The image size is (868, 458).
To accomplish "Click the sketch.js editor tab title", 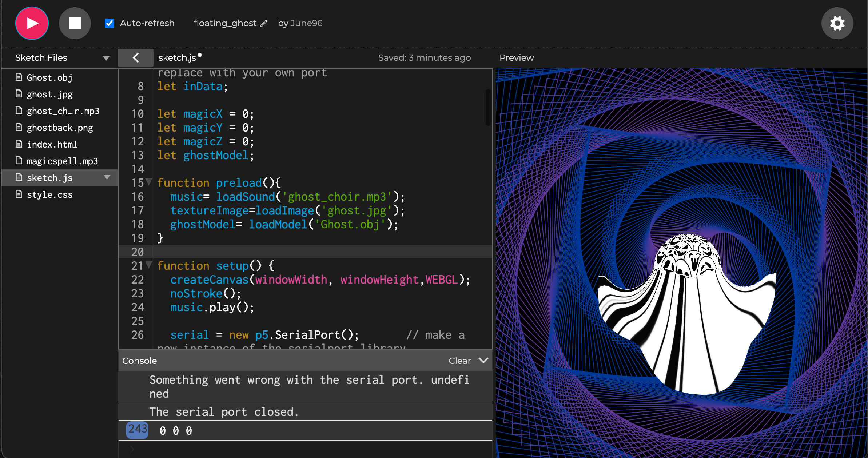I will [x=177, y=58].
